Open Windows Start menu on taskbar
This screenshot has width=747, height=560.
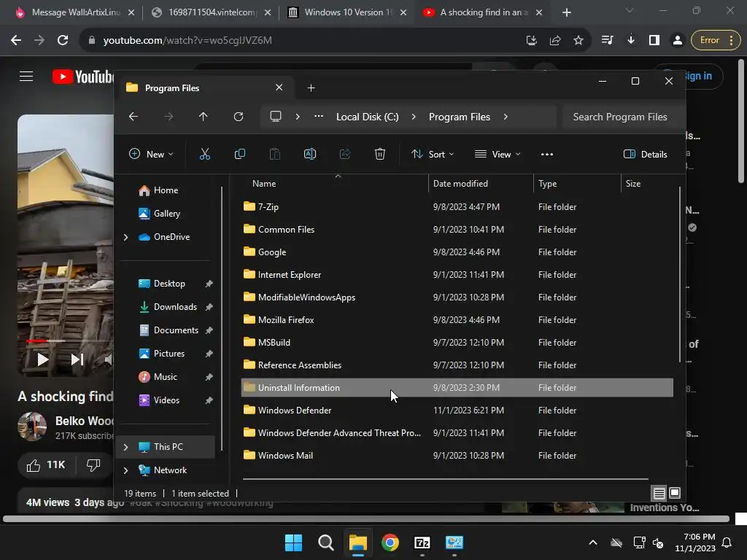pyautogui.click(x=293, y=542)
